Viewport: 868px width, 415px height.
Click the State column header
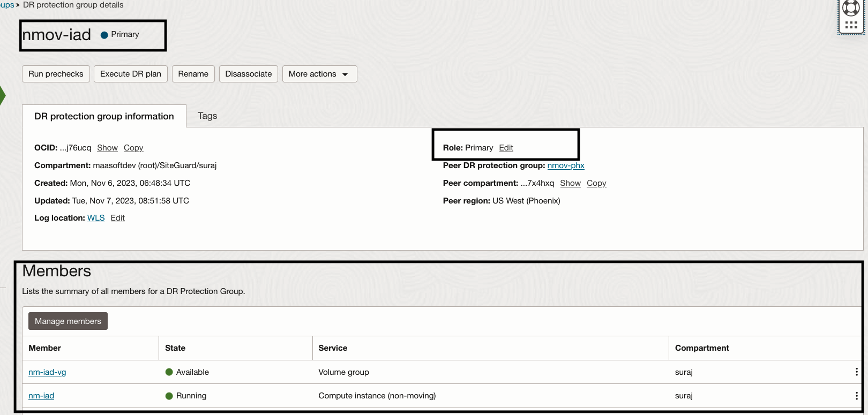(x=175, y=348)
